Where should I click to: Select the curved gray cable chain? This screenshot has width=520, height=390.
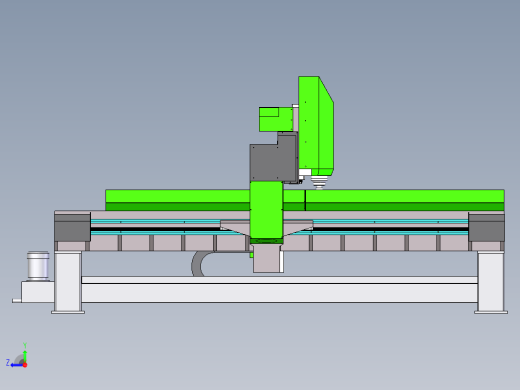[198, 263]
